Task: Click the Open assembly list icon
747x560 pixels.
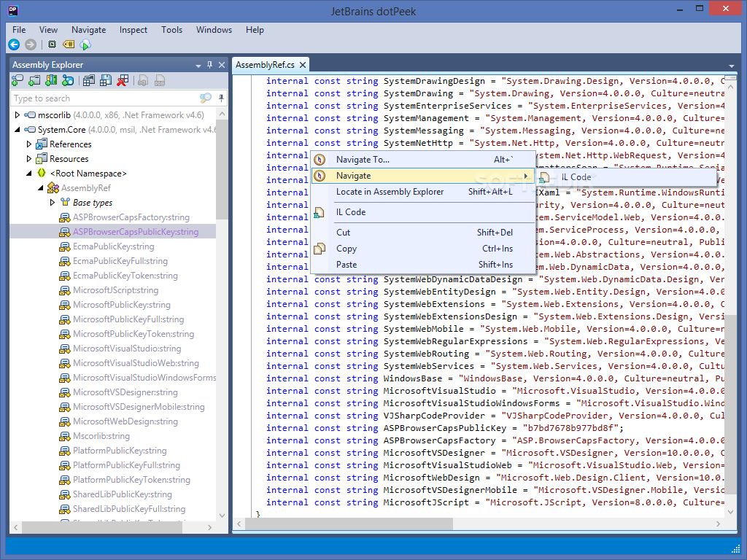Action: (88, 80)
